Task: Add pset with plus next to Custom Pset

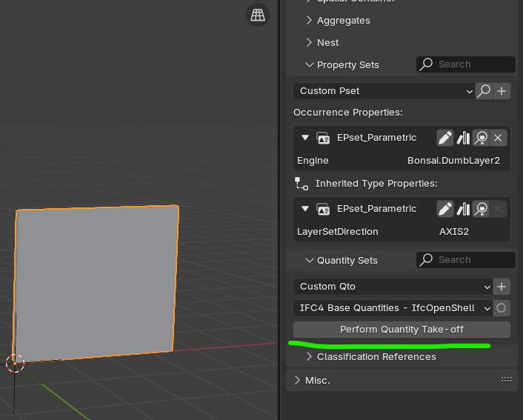Action: click(x=502, y=91)
